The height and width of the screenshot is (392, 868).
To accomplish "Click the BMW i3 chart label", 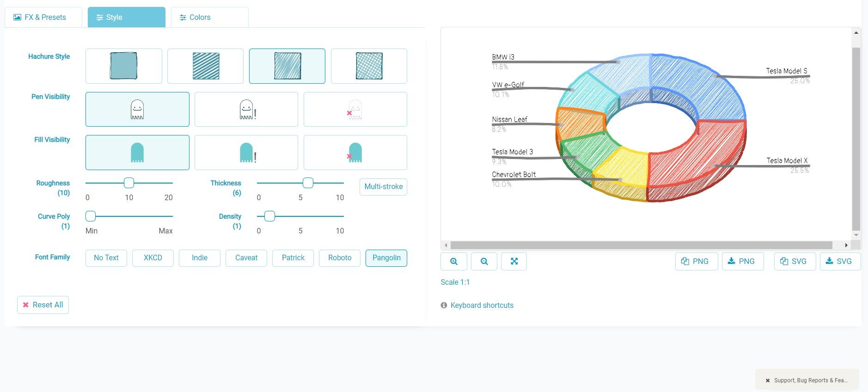I will pos(503,57).
